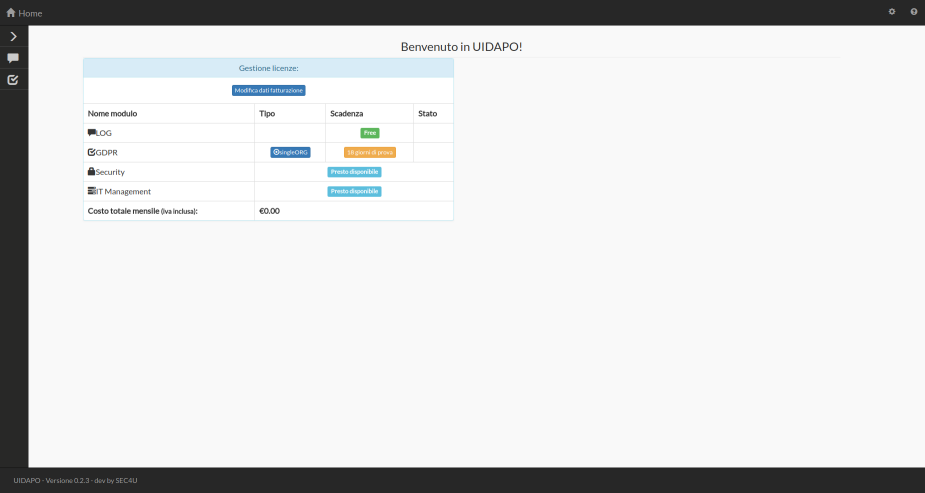The image size is (925, 493).
Task: Select the IT Management module name
Action: point(123,192)
